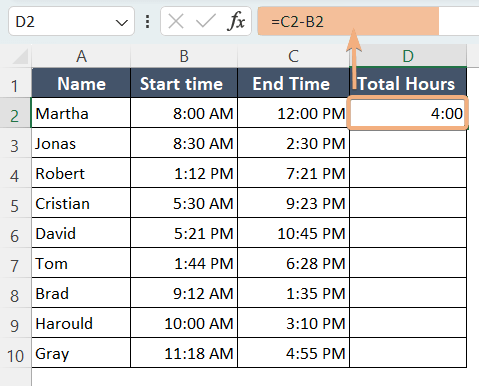Select row 1 header

[x=15, y=83]
